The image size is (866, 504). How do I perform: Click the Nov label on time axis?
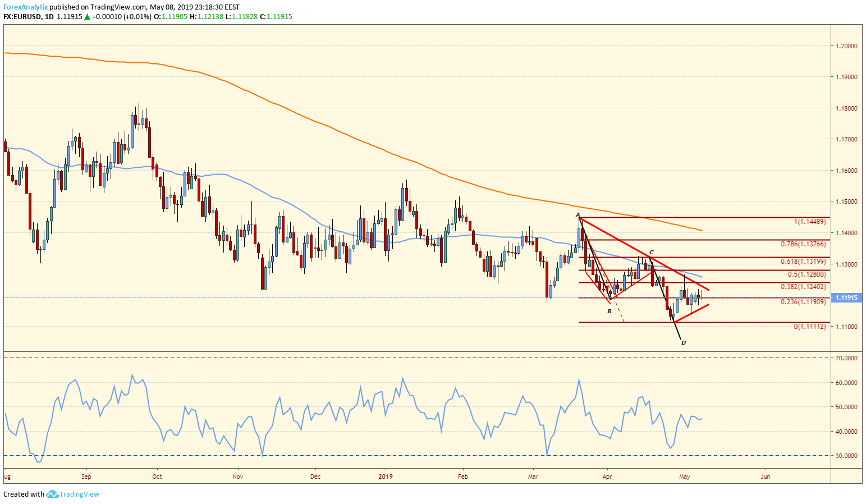pos(238,476)
